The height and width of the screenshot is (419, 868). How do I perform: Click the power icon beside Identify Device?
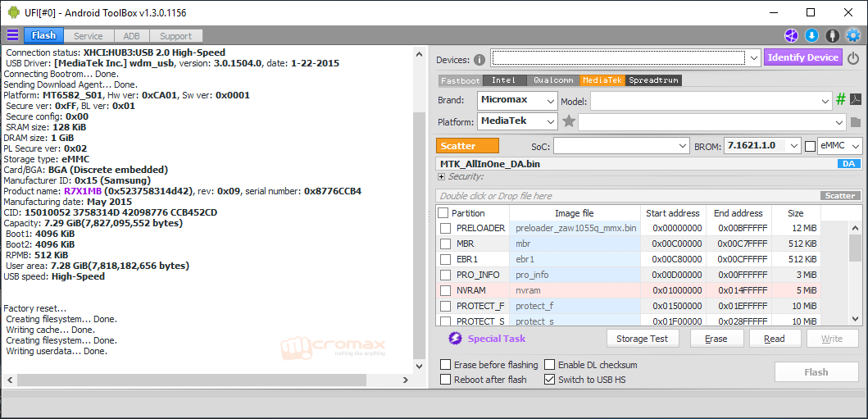[853, 57]
